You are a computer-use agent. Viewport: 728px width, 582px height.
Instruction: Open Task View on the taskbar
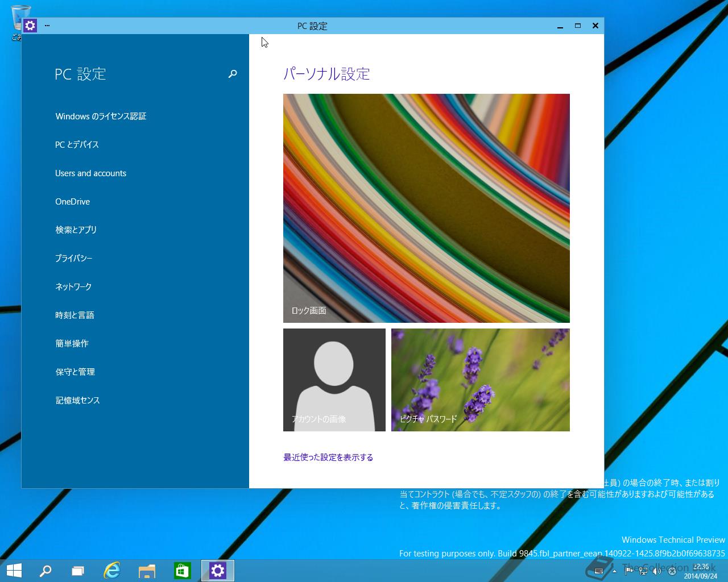(x=78, y=571)
